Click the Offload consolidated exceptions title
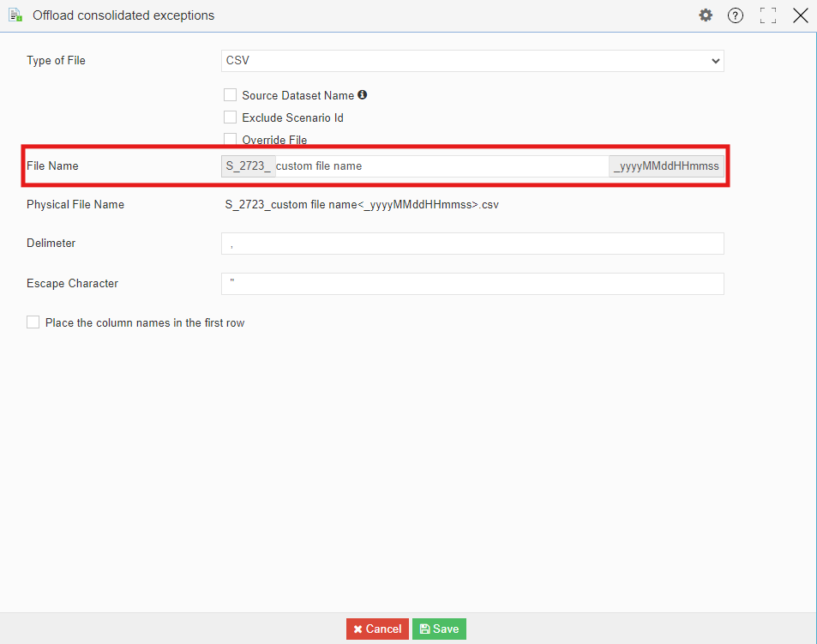Viewport: 817px width, 644px height. click(x=123, y=15)
